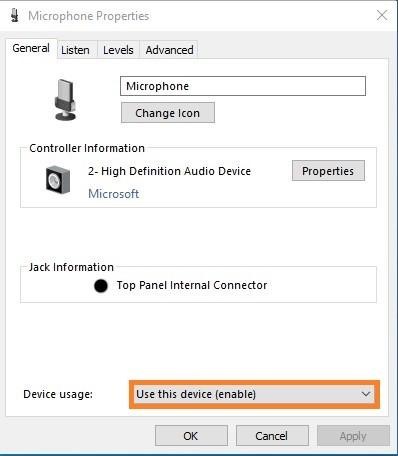Switch to the Listen tab
The height and width of the screenshot is (456, 398).
[x=75, y=50]
